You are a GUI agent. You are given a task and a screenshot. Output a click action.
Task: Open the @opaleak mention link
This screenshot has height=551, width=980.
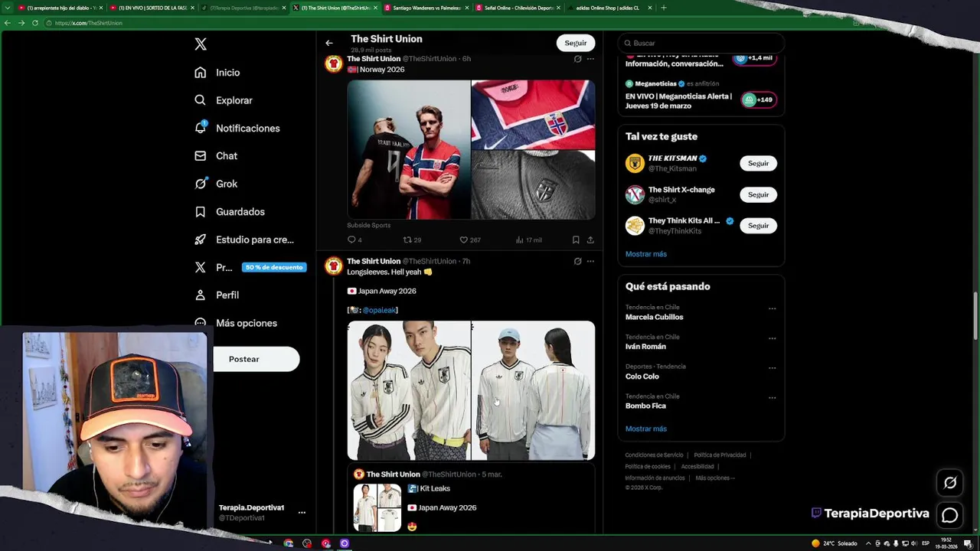click(x=379, y=310)
